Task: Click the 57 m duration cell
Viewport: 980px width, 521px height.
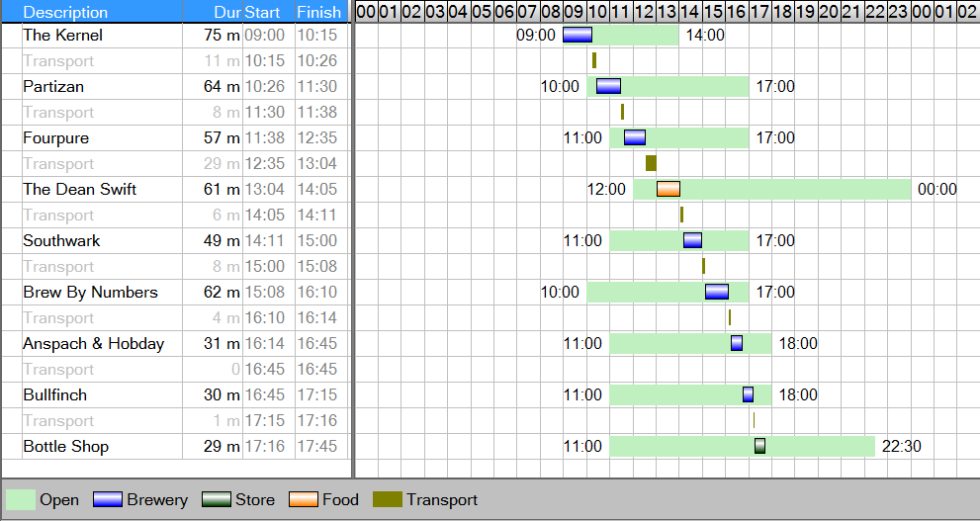Action: (x=213, y=137)
